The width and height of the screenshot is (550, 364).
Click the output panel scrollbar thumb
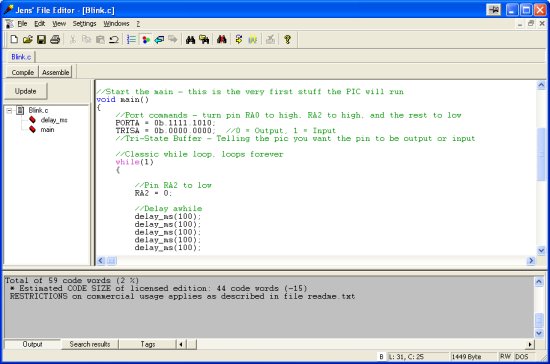[x=539, y=320]
